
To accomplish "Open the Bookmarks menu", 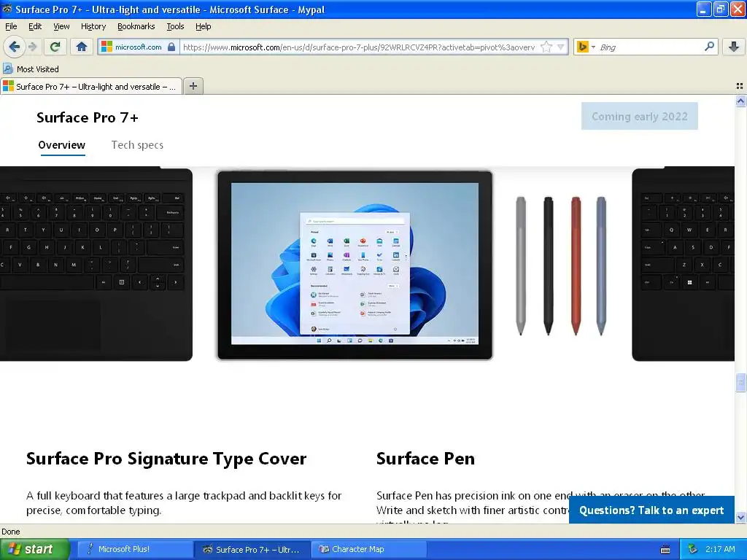I will [136, 26].
